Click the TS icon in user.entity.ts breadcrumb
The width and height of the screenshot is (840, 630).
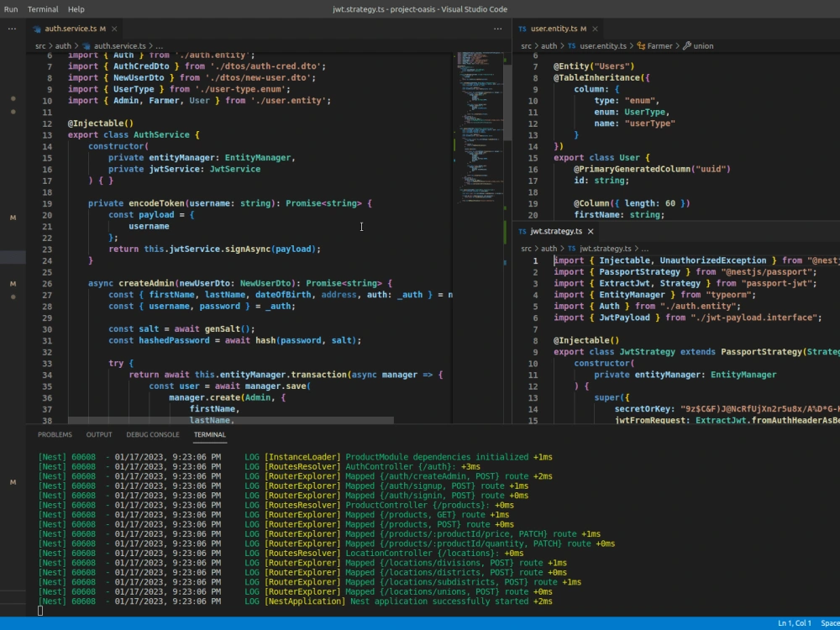tap(571, 46)
